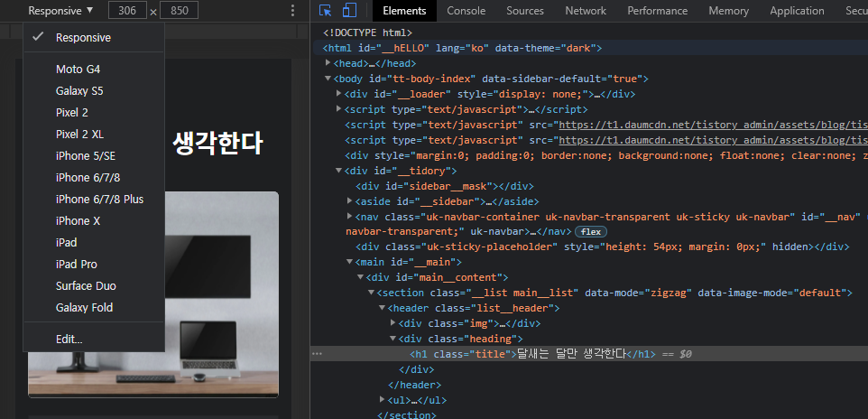Viewport: 868px width, 419px height.
Task: Switch to the Elements tab
Action: (x=404, y=11)
